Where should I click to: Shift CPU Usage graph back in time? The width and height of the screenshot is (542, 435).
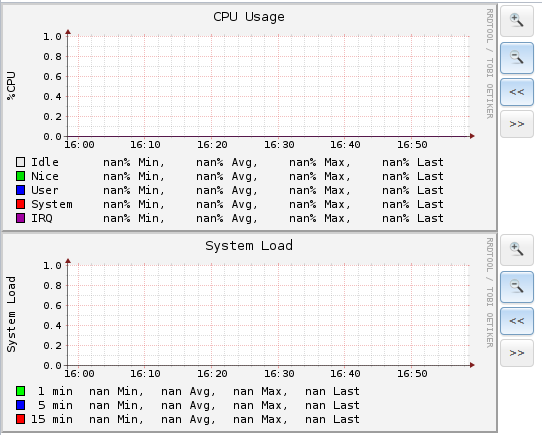point(517,92)
